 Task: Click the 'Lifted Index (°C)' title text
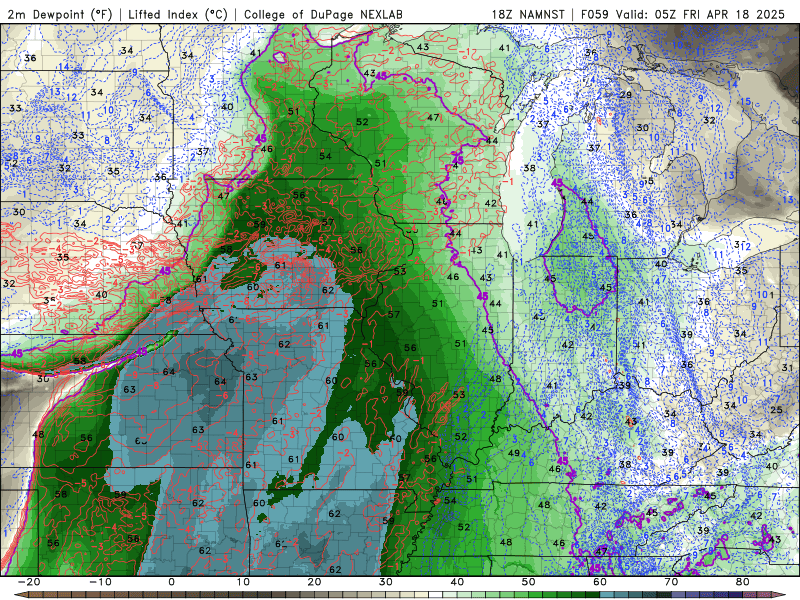click(x=178, y=14)
